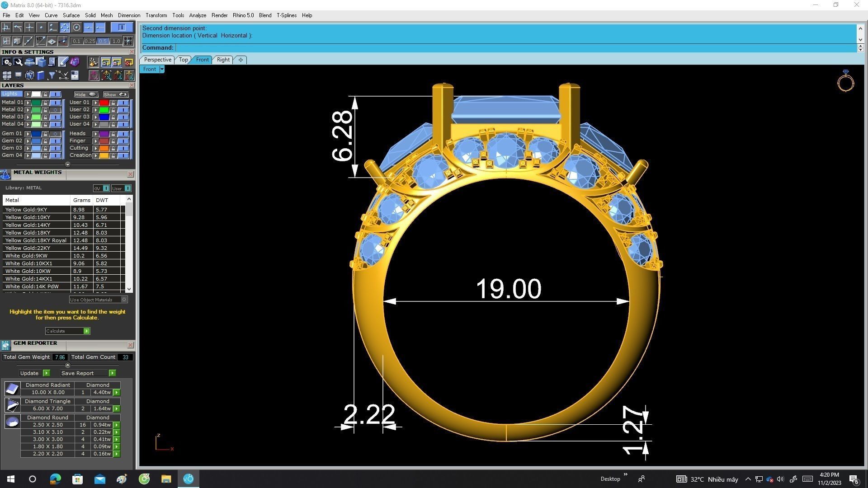Click the purple gem cube icon
Viewport: 868px width, 488px height.
pos(75,62)
